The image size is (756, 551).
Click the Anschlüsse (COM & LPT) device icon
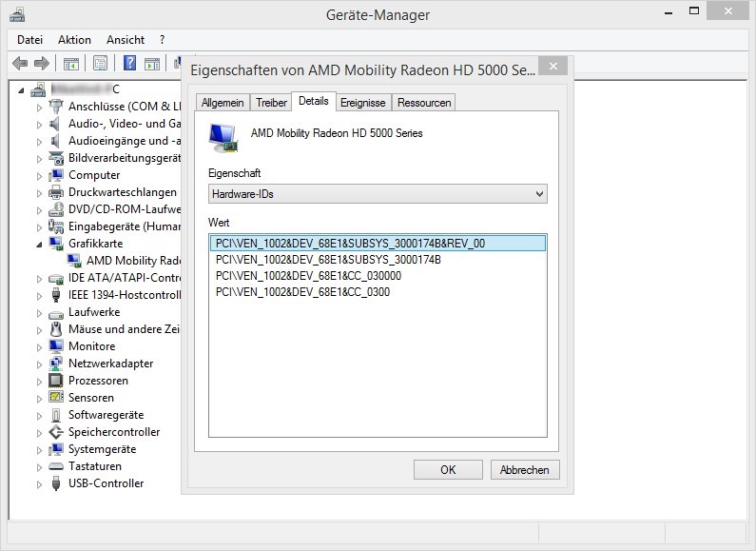click(x=56, y=107)
